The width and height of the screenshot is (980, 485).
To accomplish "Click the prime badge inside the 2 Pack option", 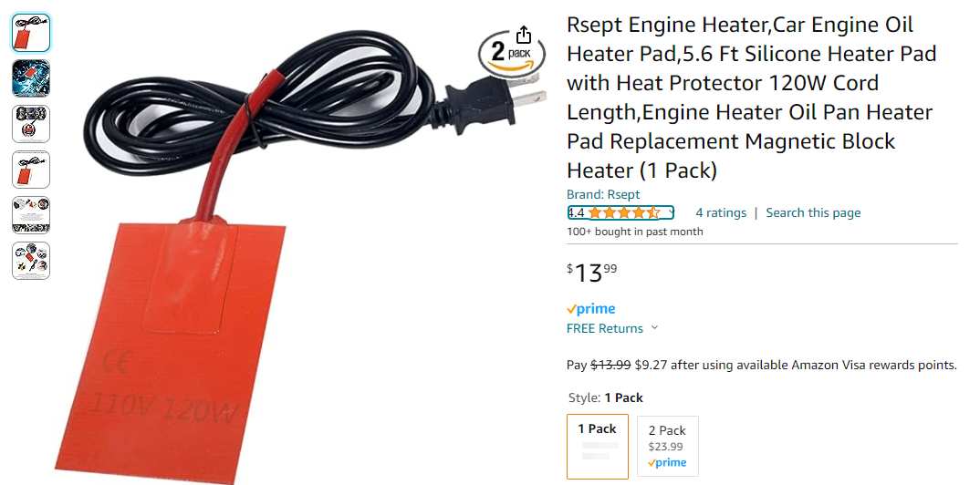I will point(668,462).
